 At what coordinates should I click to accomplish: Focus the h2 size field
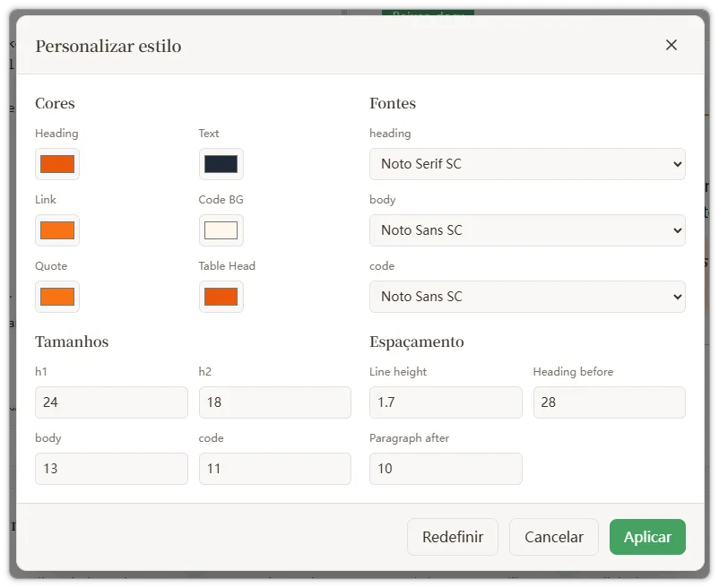[275, 402]
